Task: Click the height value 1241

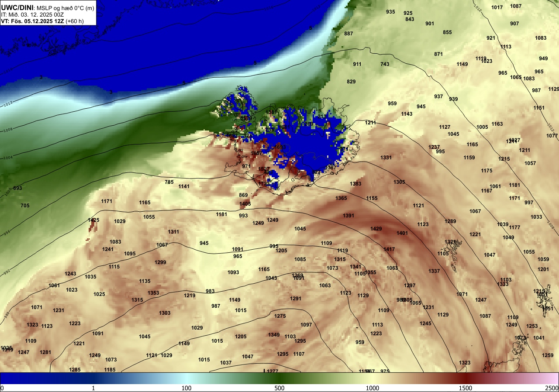Action: click(x=108, y=249)
